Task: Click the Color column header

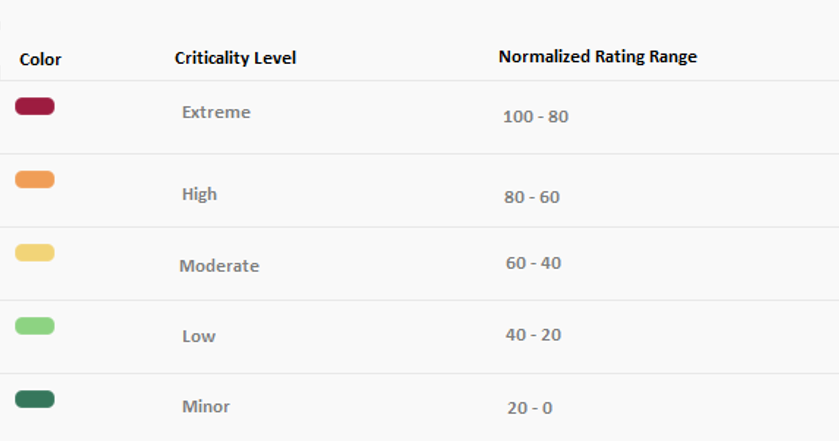Action: (41, 60)
